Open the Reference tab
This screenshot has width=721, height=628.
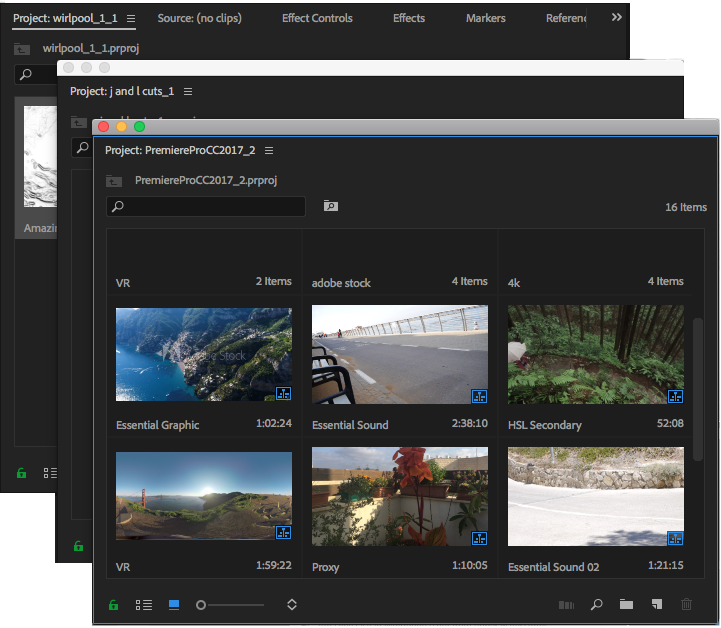(566, 18)
